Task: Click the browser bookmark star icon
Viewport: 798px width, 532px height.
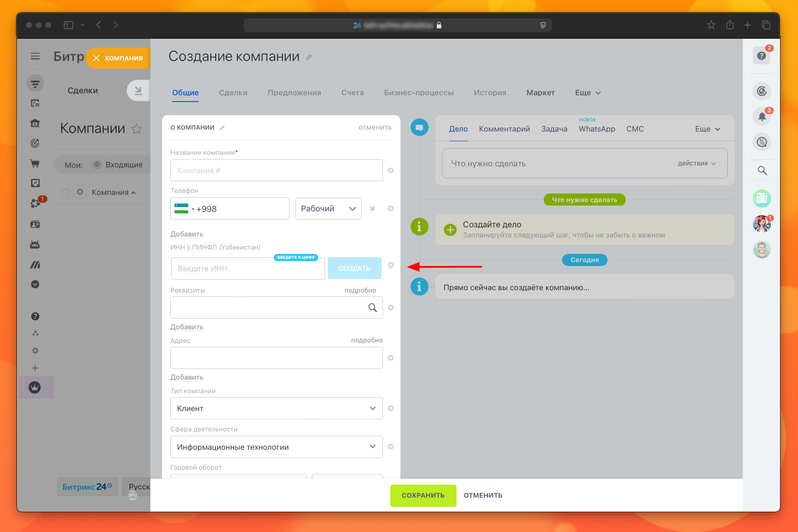Action: click(x=711, y=25)
